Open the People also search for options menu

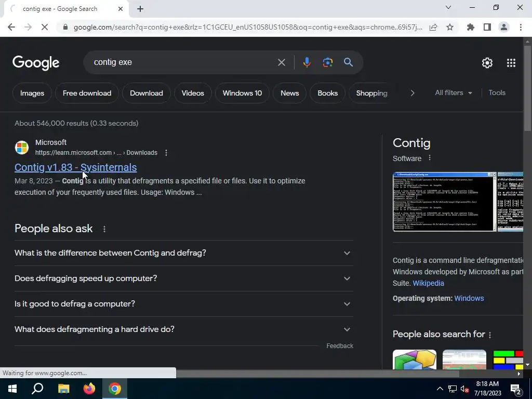pos(489,335)
